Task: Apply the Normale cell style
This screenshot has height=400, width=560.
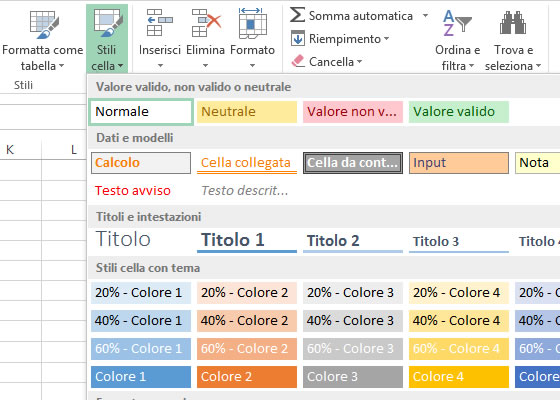Action: tap(141, 112)
